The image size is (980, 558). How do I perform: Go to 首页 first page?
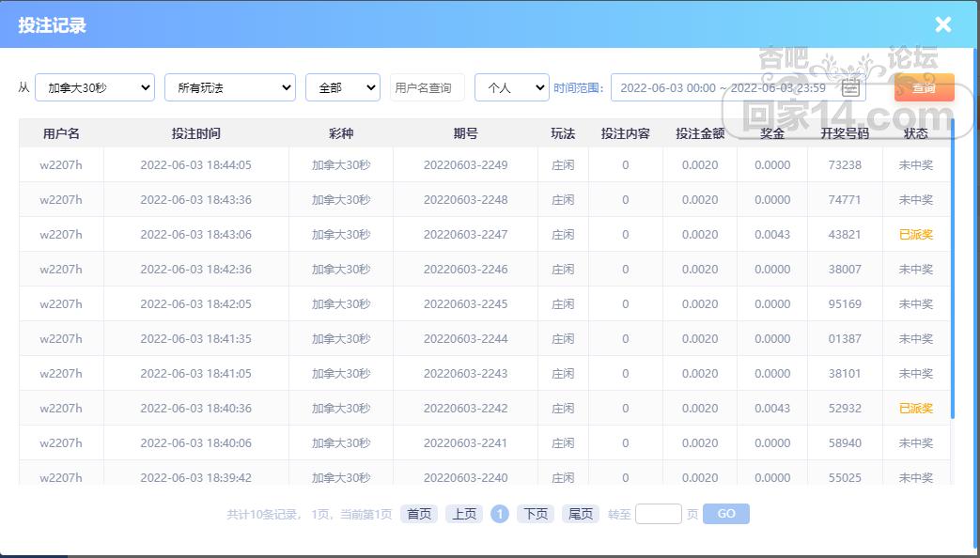point(419,514)
